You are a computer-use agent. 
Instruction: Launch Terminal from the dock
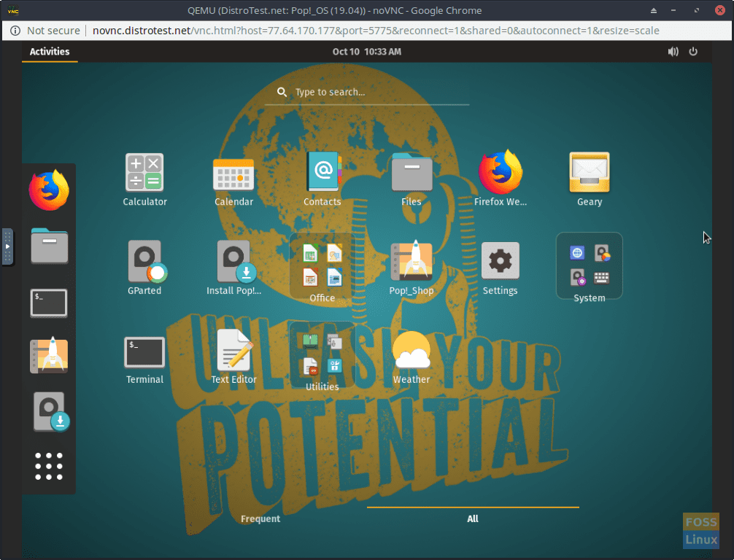tap(49, 303)
